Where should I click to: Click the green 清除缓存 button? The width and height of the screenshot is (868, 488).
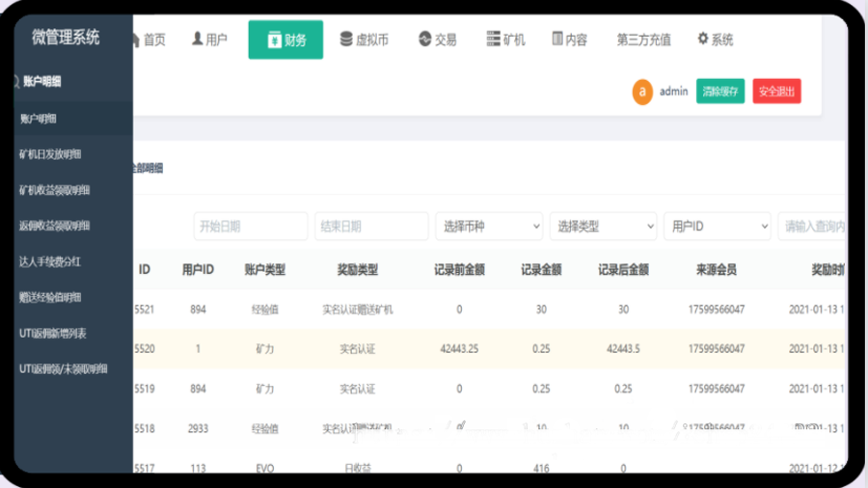(720, 92)
